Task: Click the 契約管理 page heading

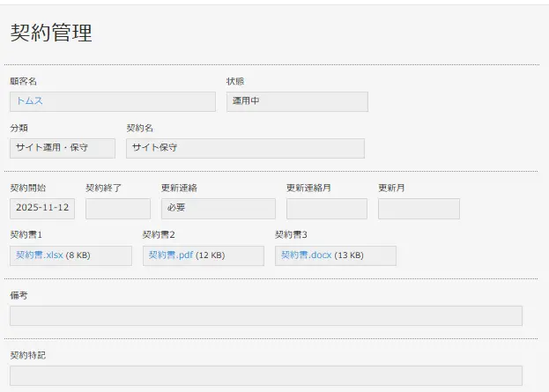Action: pos(51,33)
